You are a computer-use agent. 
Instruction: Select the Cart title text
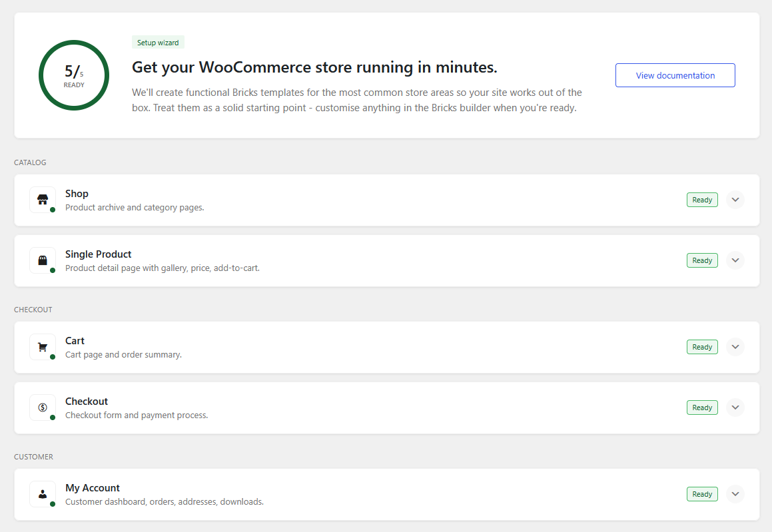coord(75,341)
